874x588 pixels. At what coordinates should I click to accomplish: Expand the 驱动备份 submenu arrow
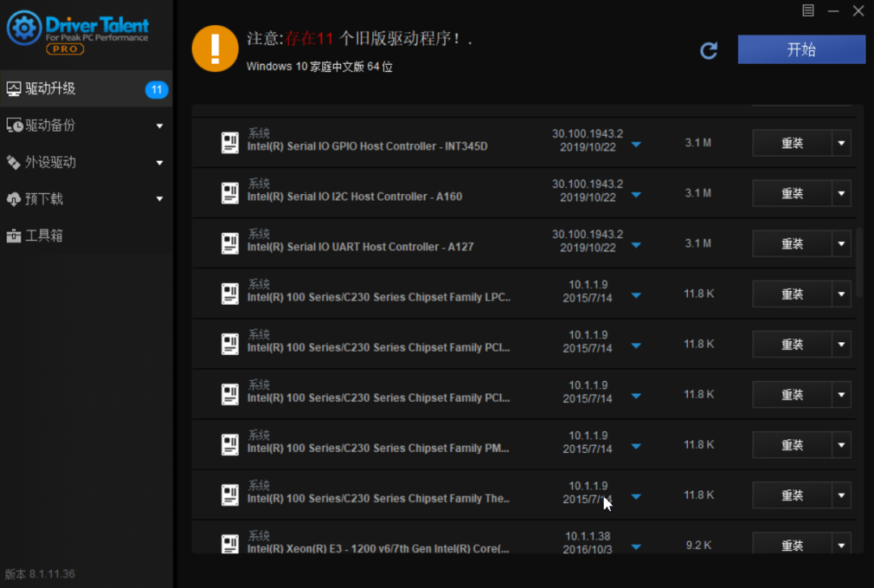coord(159,126)
